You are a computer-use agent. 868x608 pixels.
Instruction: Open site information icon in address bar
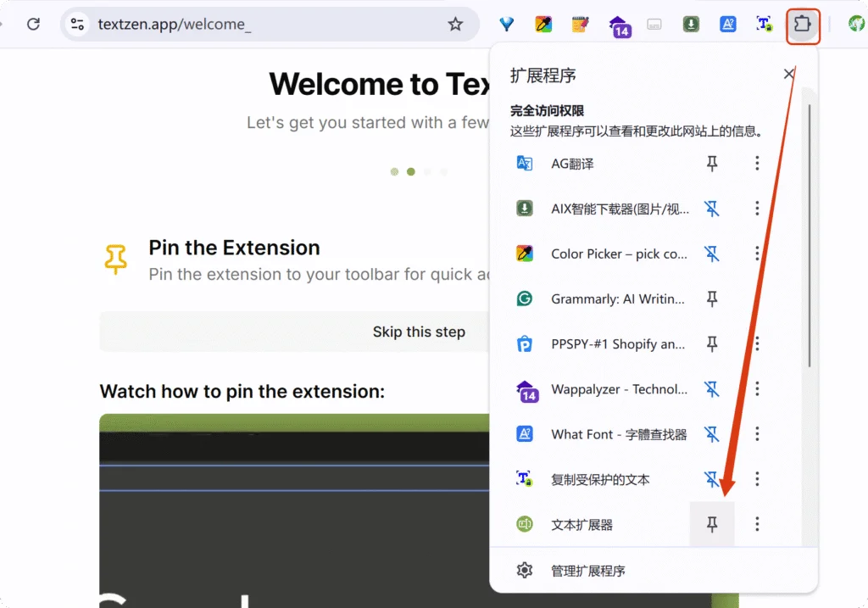tap(78, 25)
